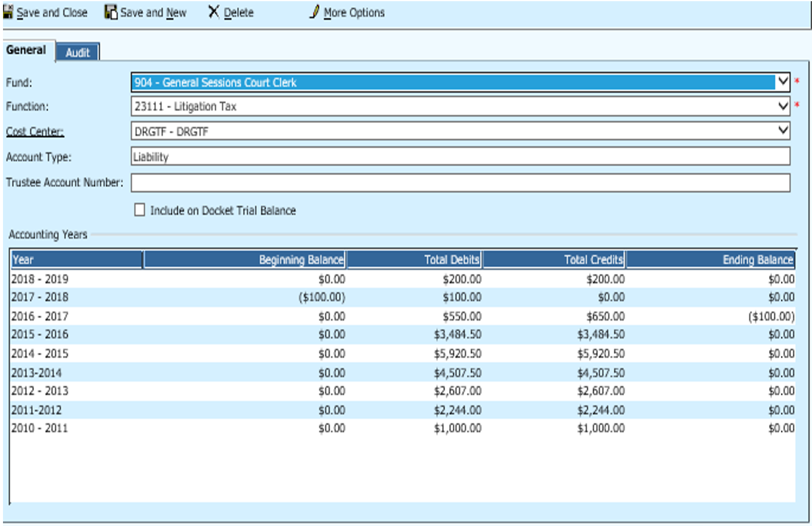Sort by Ending Balance column header
Image resolution: width=812 pixels, height=526 pixels.
coord(710,260)
